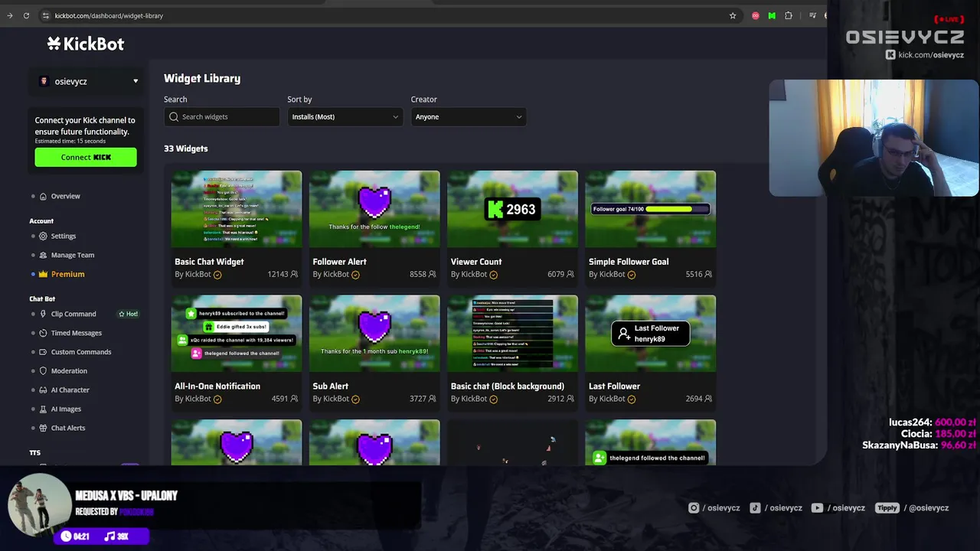The height and width of the screenshot is (551, 980).
Task: Click the 'Widget Library' heading
Action: click(202, 78)
